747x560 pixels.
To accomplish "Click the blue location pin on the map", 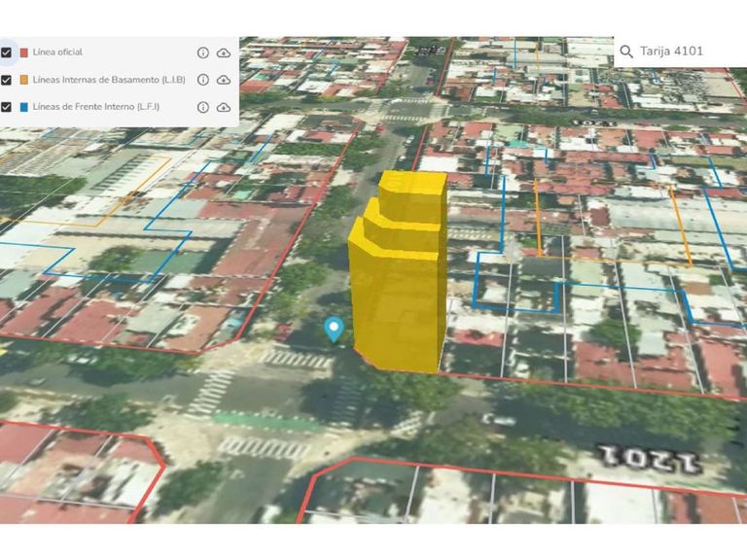I will coord(334,330).
